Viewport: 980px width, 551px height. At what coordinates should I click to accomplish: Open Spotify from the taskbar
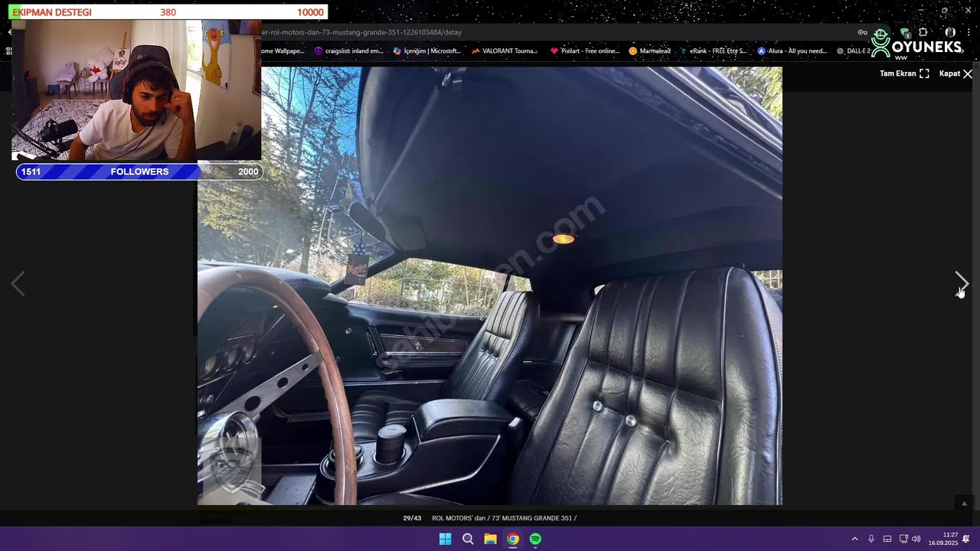(535, 539)
